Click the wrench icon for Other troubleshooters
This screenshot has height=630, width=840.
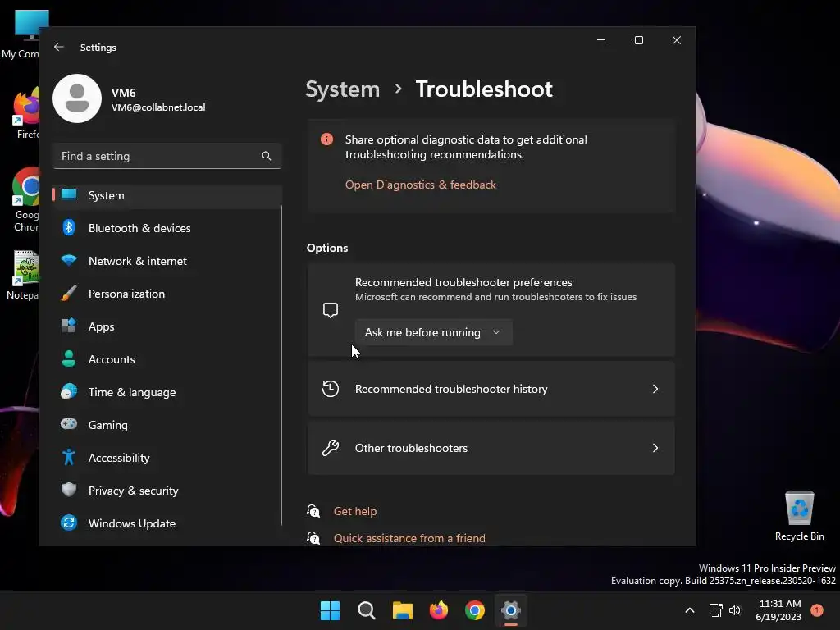click(331, 448)
